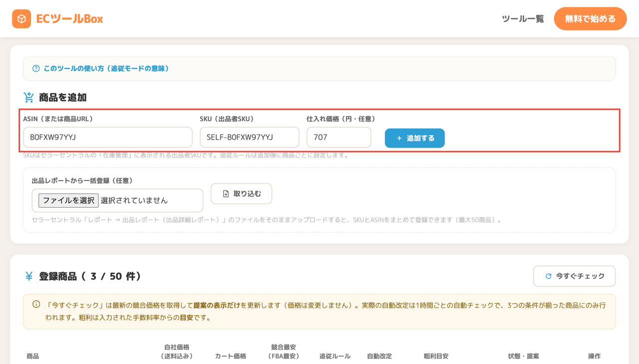Viewport: 639px width, 364px height.
Task: Click the 無料で始める button
Action: click(x=590, y=19)
